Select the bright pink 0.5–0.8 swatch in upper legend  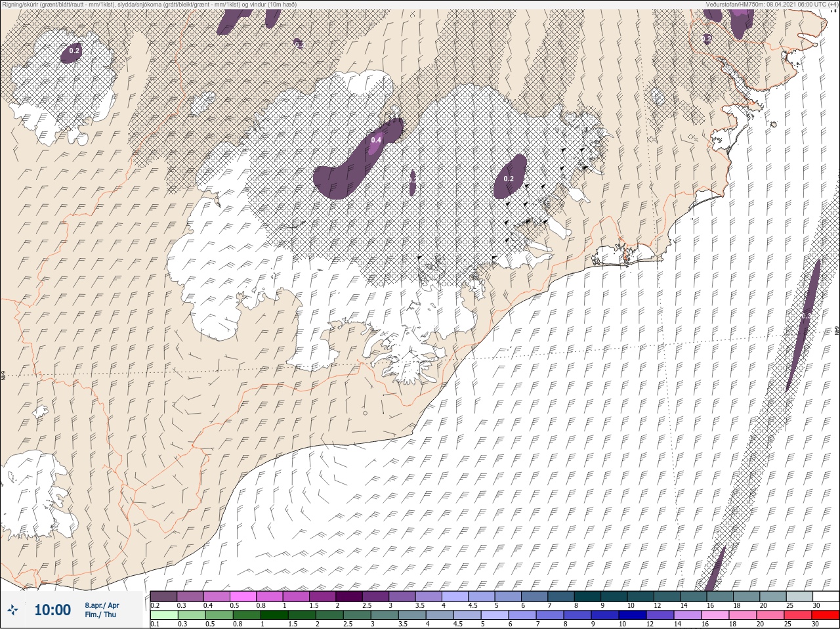pyautogui.click(x=243, y=597)
